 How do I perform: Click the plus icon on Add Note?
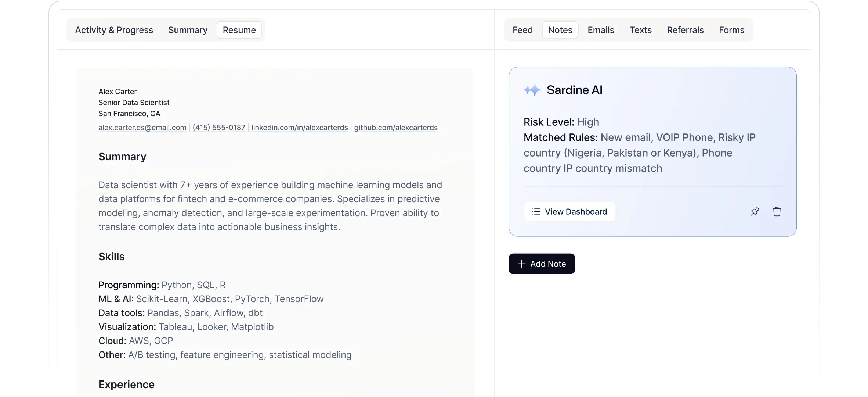coord(521,264)
